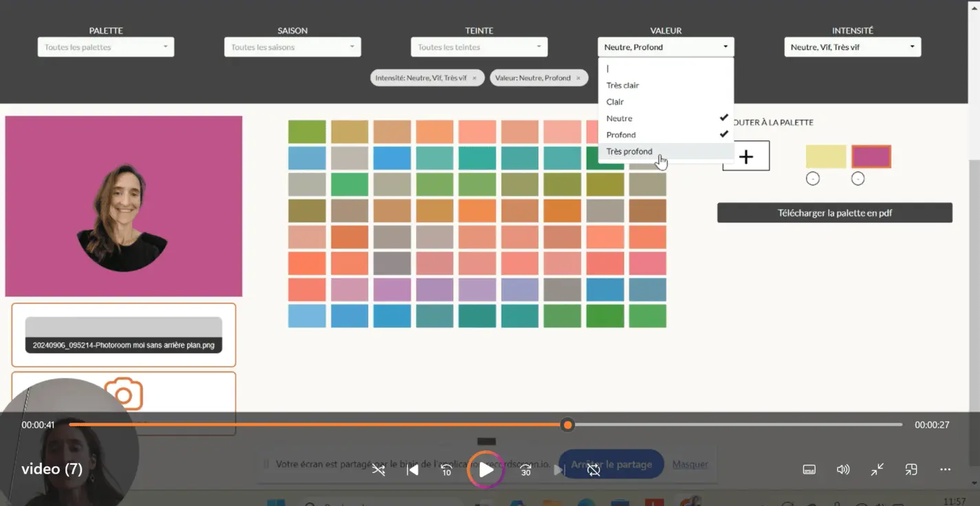The width and height of the screenshot is (980, 506).
Task: Toggle subtitles captions icon
Action: click(x=809, y=470)
